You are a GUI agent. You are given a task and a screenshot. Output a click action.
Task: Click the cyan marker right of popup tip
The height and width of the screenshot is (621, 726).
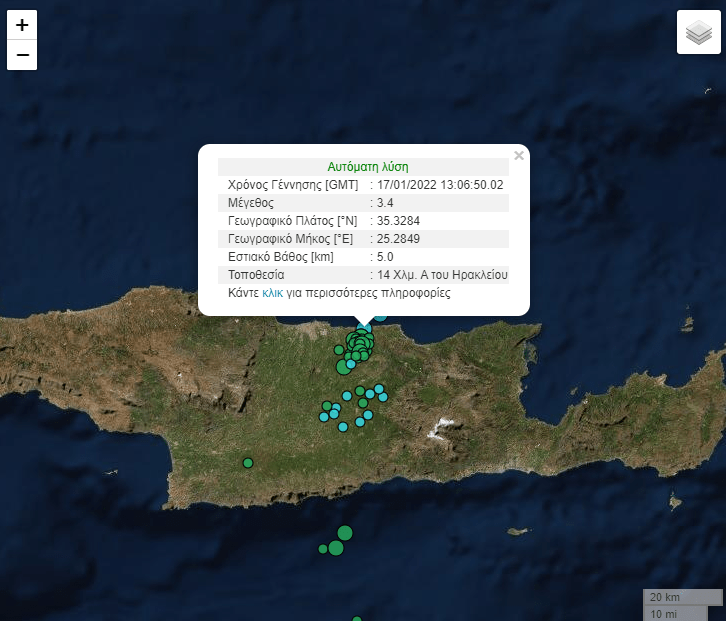pyautogui.click(x=380, y=316)
